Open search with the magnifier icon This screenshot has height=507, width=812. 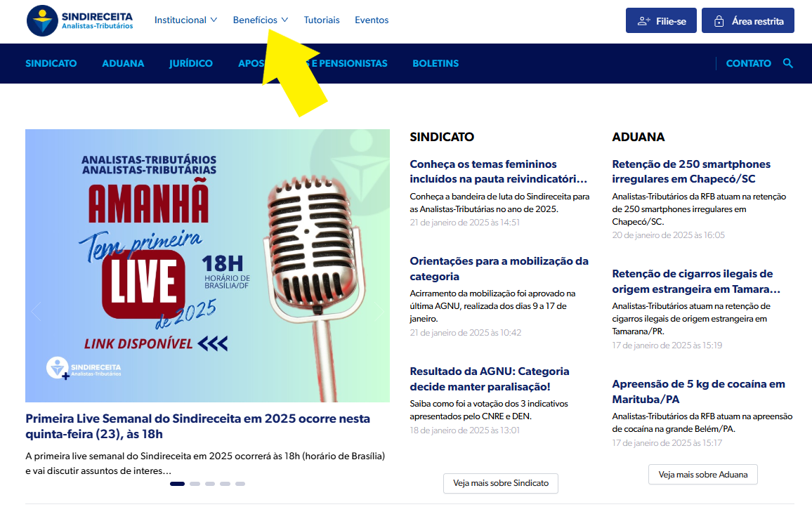(x=788, y=63)
